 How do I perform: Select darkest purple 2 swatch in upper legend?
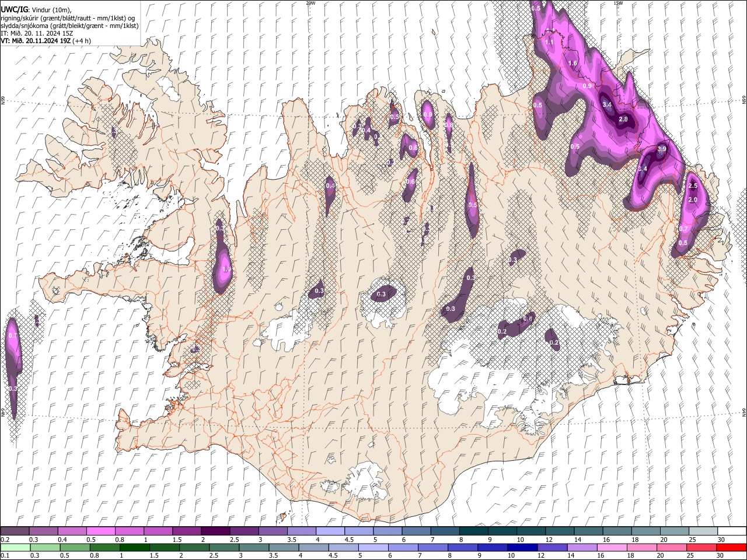tap(215, 531)
